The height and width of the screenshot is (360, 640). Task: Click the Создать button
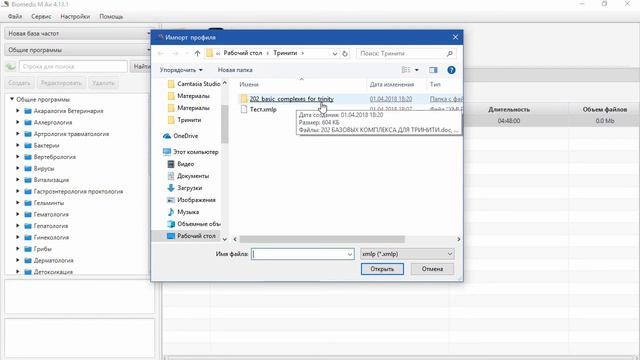point(19,83)
